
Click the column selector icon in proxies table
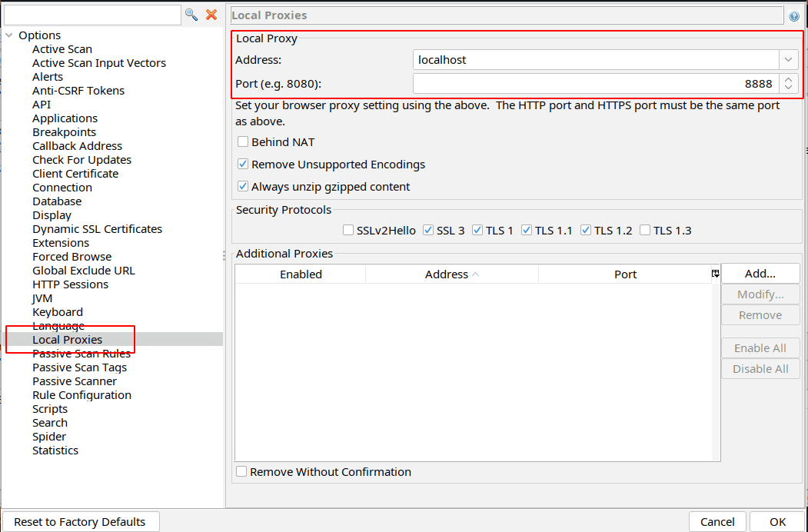click(715, 273)
